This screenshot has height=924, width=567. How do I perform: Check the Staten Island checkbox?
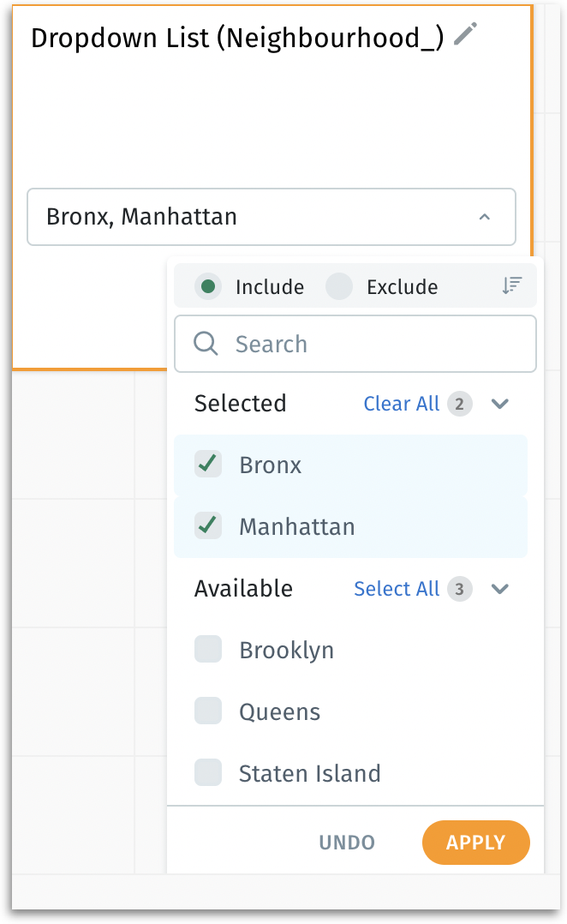coord(208,773)
